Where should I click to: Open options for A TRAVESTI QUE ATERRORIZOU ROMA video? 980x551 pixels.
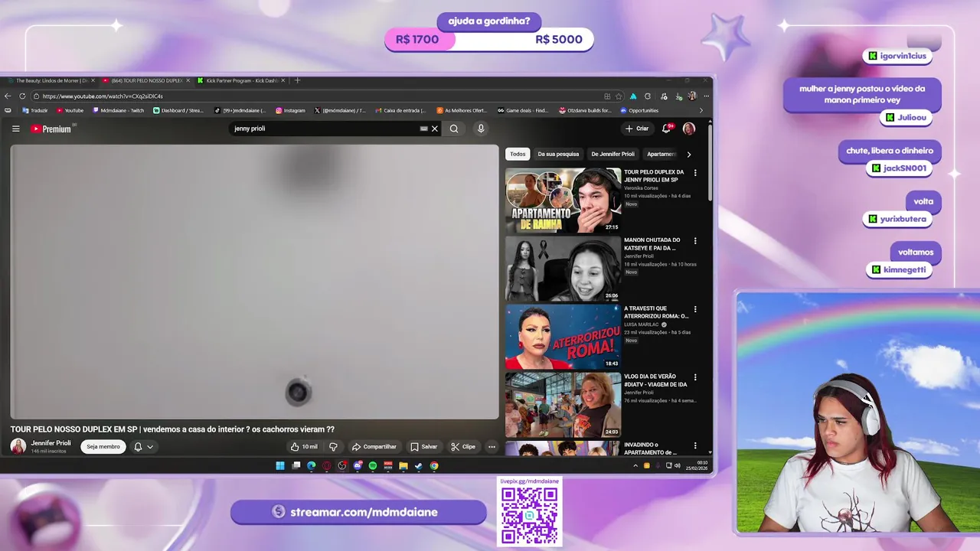tap(695, 309)
